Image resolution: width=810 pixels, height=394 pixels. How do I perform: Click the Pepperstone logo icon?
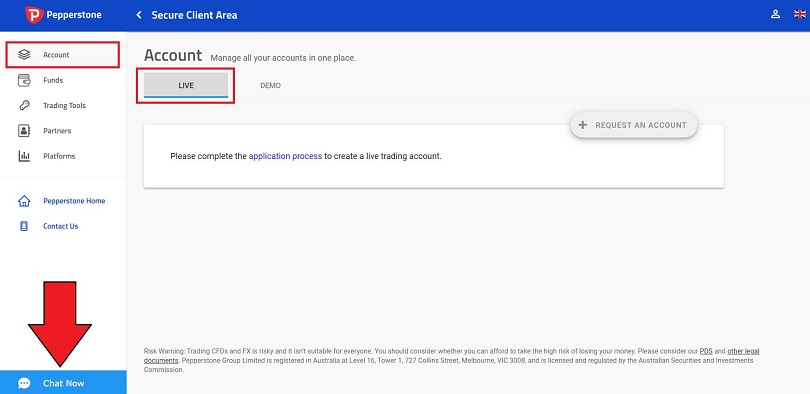[34, 15]
